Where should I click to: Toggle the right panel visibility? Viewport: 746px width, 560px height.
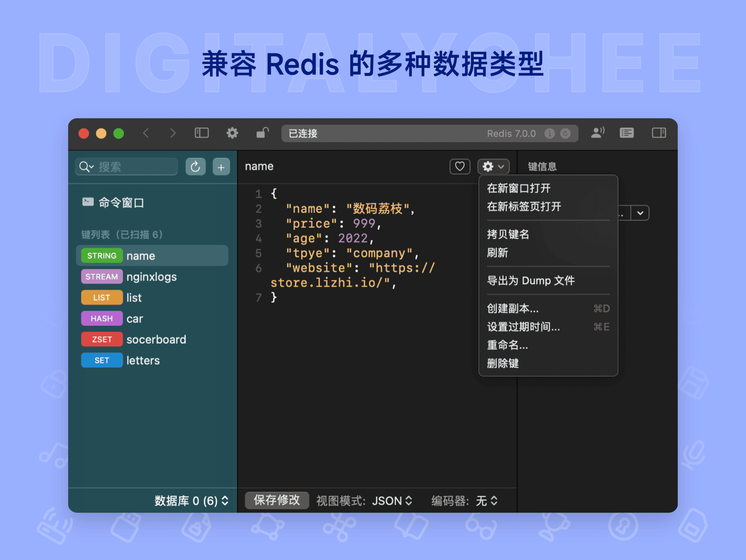point(659,133)
